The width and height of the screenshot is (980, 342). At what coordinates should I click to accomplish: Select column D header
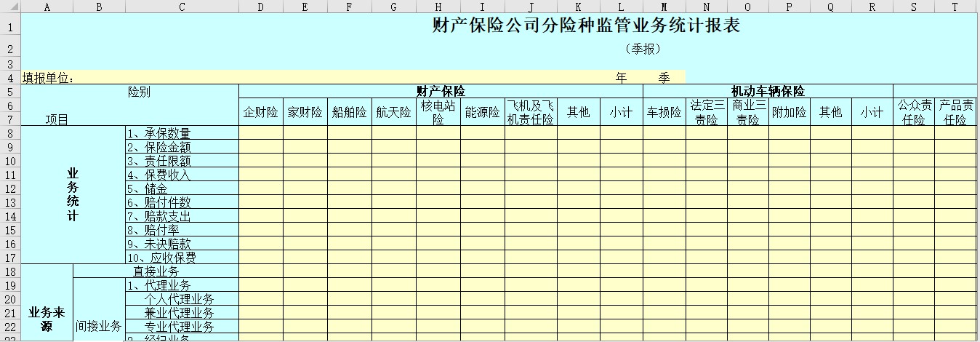coord(260,7)
